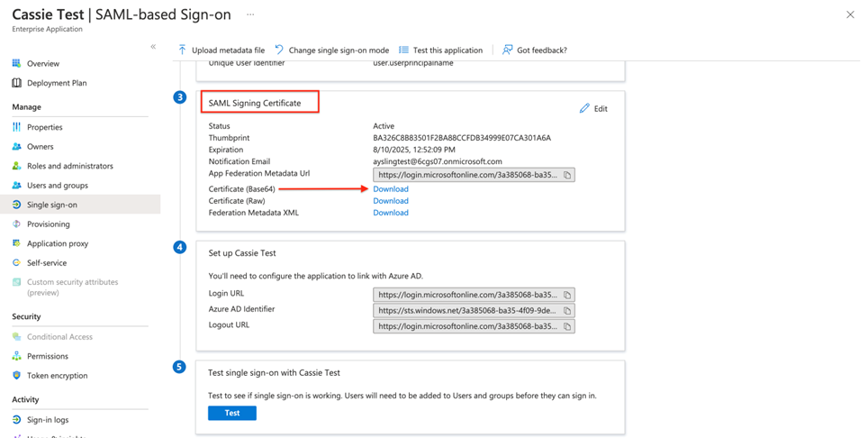Download the Certificate (Base64)
Screen dimensions: 868x438
(391, 189)
